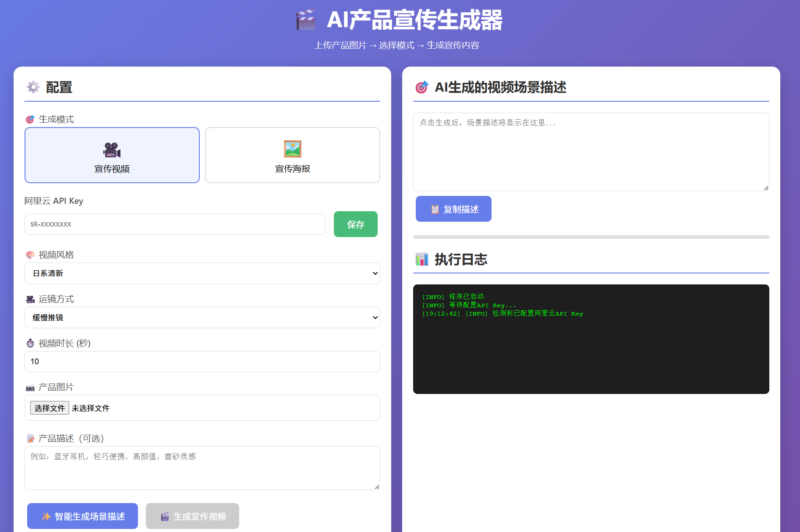Click the gear icon next to 配置
Viewport: 800px width, 532px height.
pos(33,87)
